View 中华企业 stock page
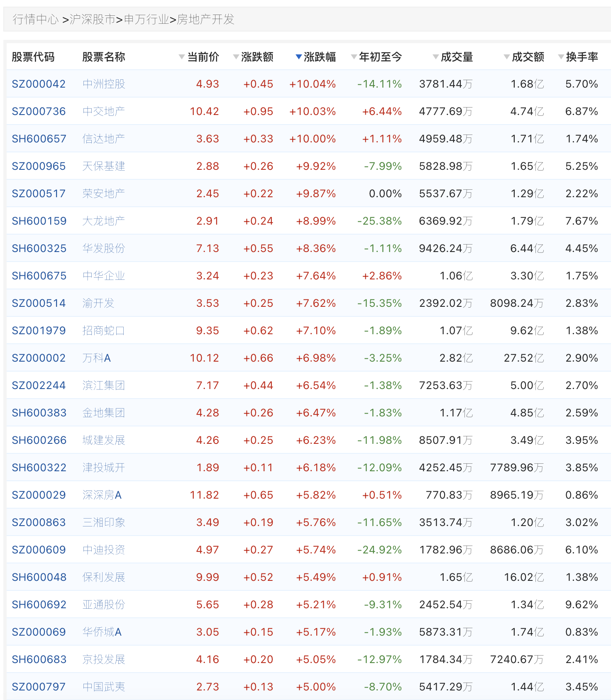This screenshot has height=700, width=611. click(x=104, y=276)
